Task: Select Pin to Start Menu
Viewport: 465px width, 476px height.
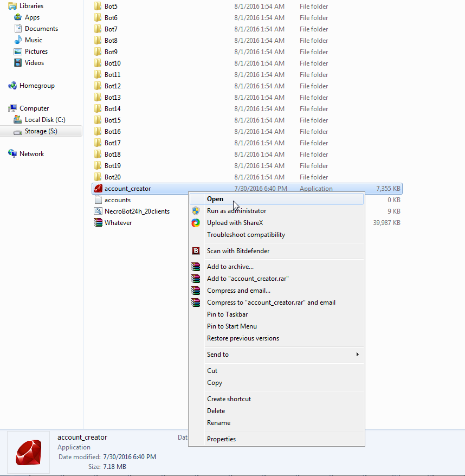Action: [276, 326]
